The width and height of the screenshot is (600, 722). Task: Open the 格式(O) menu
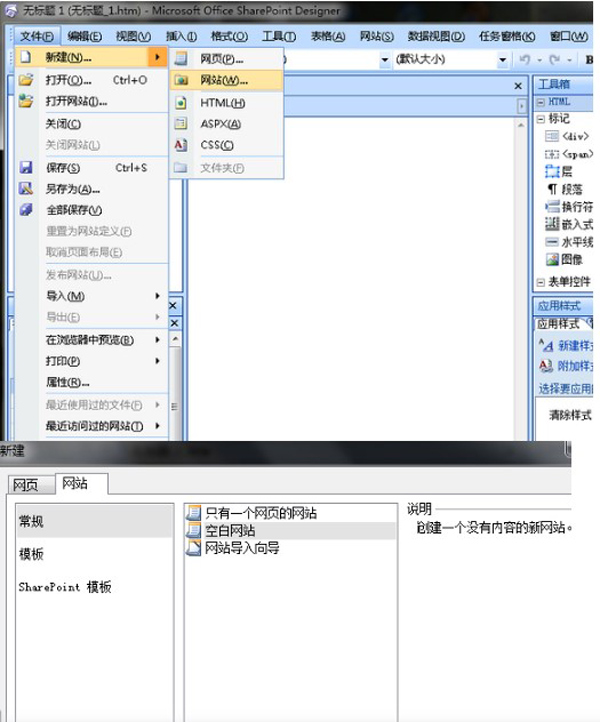(x=229, y=37)
